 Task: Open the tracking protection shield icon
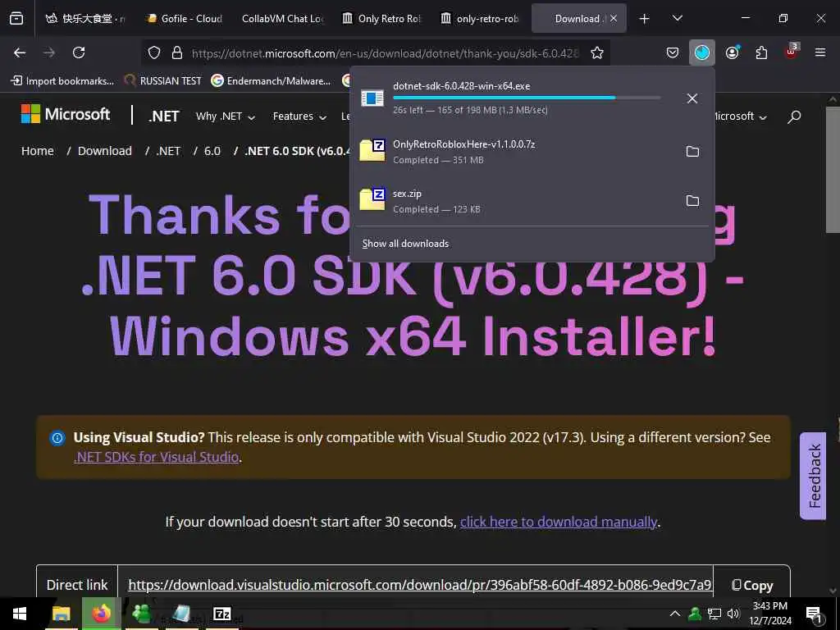154,52
